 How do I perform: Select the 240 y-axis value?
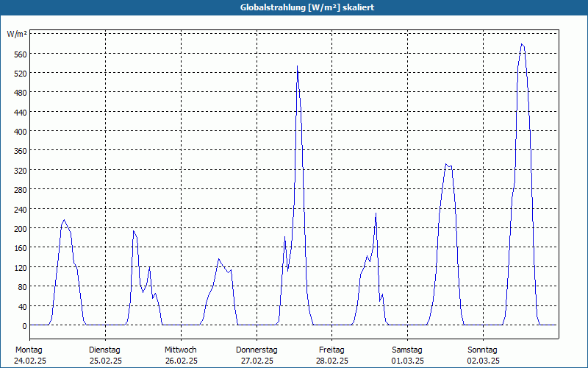click(x=21, y=210)
